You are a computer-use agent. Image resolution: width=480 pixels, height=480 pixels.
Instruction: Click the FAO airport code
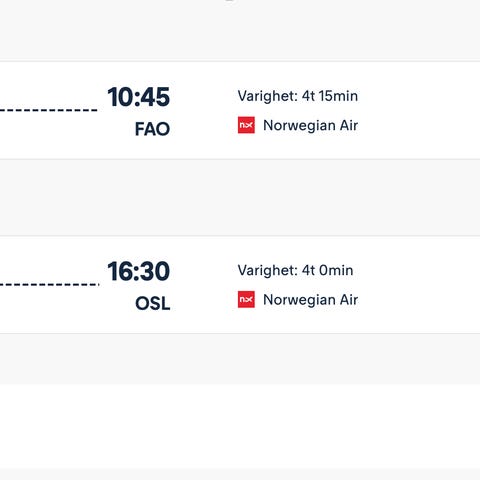tap(152, 129)
